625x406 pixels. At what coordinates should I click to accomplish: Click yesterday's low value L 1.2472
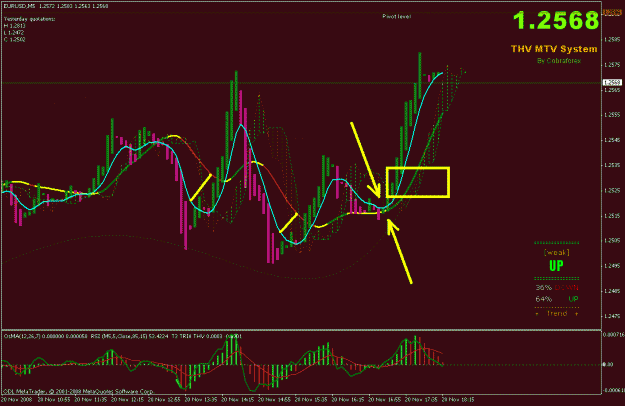click(x=14, y=33)
